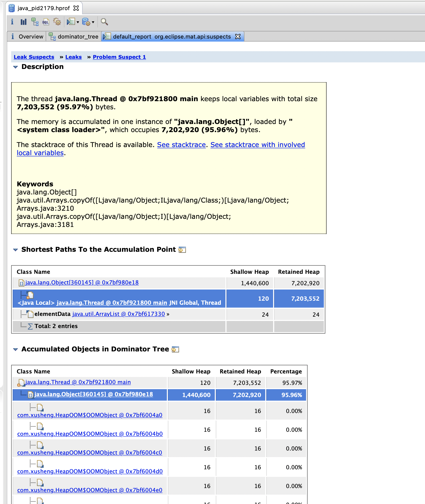Run the Reports toolbar icon
Viewport: 425px width, 504px height.
[x=71, y=22]
